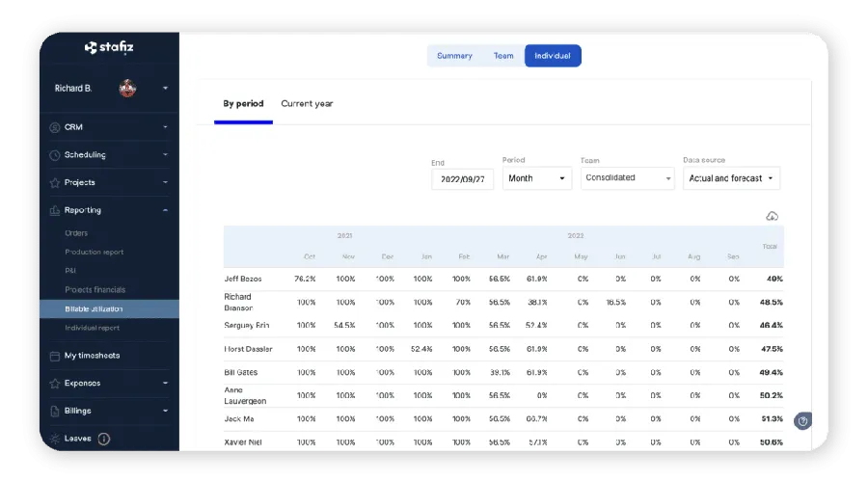Click the Stafiz logo in sidebar
This screenshot has width=868, height=481.
[109, 47]
